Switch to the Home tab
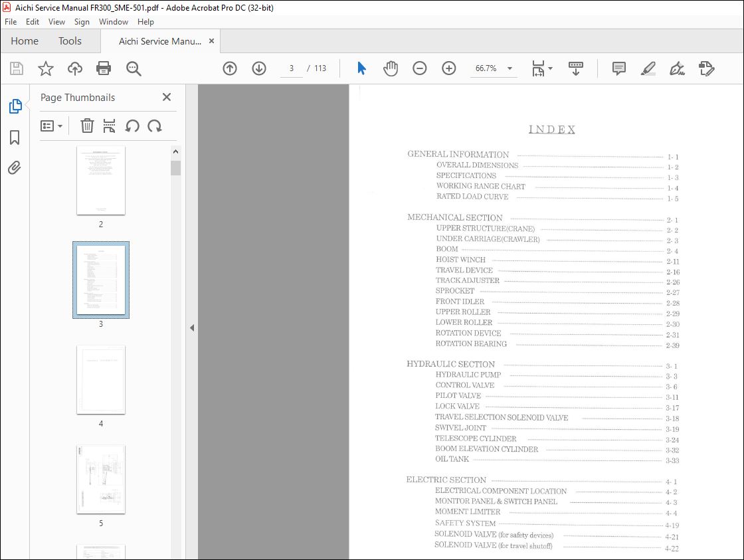The width and height of the screenshot is (744, 560). (x=25, y=41)
